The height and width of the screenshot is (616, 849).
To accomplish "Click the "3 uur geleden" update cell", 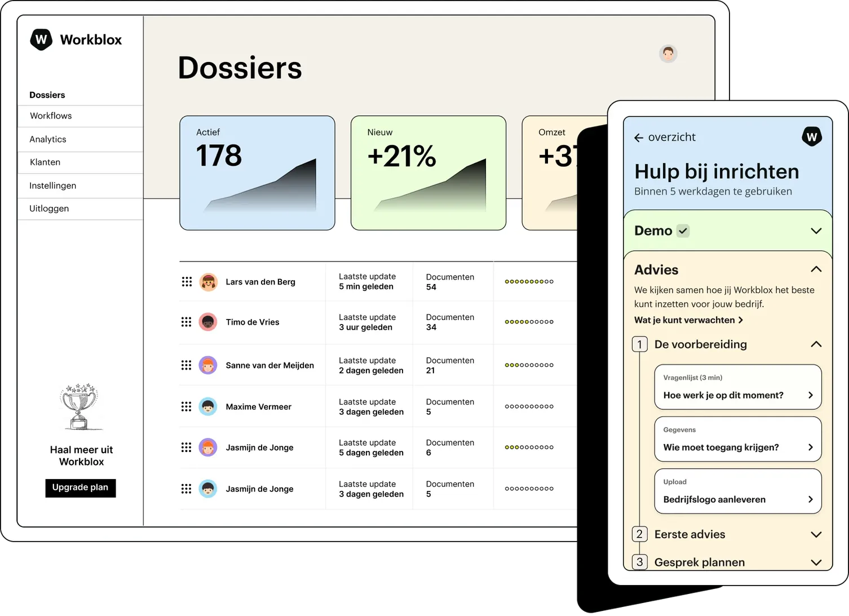I will click(368, 322).
